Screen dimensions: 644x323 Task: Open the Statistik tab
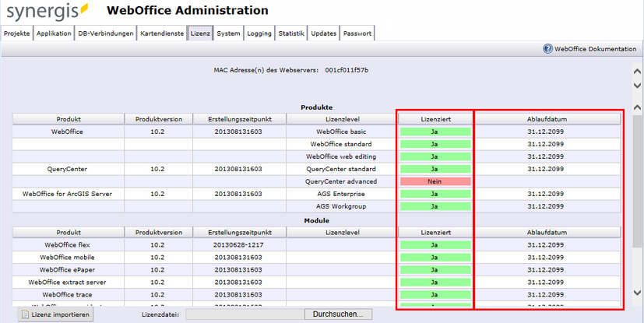[x=291, y=33]
